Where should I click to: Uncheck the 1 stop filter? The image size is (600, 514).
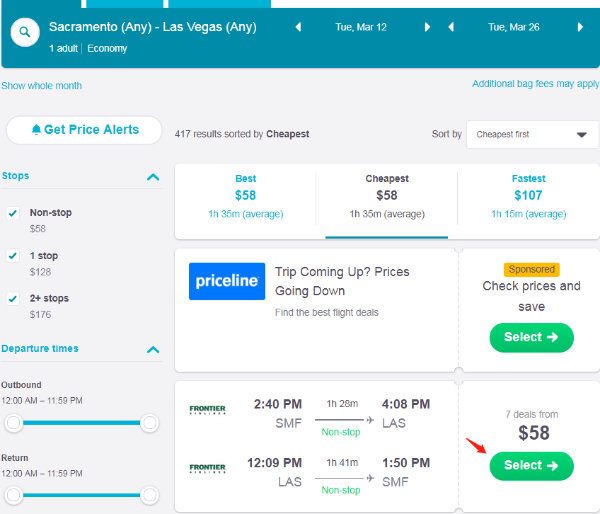(13, 256)
